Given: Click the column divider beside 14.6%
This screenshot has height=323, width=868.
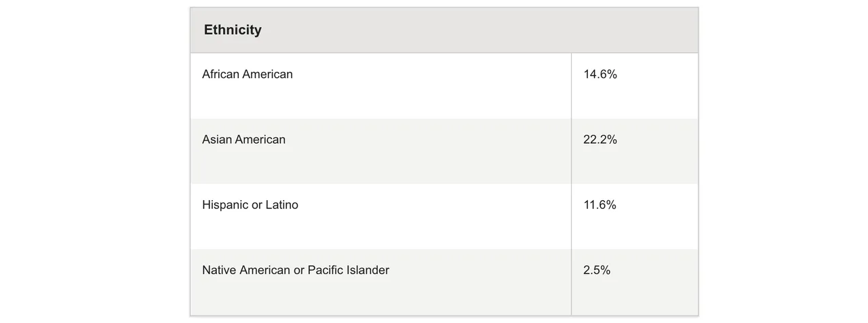Looking at the screenshot, I should (x=571, y=86).
